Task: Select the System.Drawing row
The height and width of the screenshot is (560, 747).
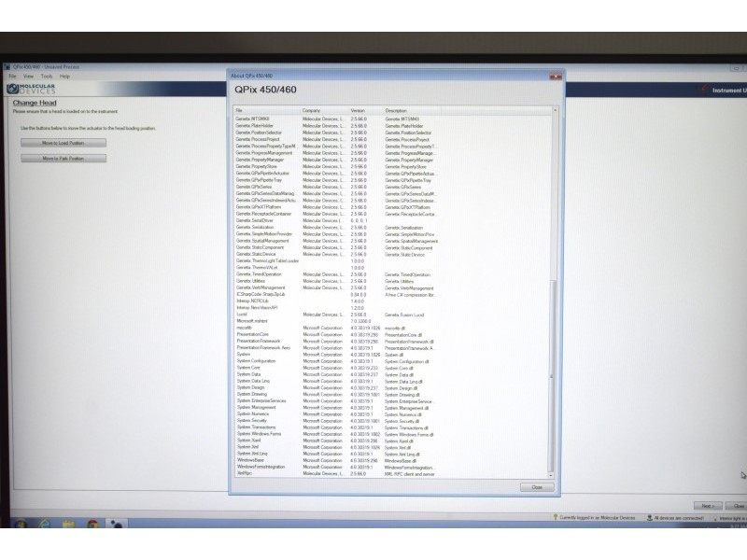Action: point(336,394)
